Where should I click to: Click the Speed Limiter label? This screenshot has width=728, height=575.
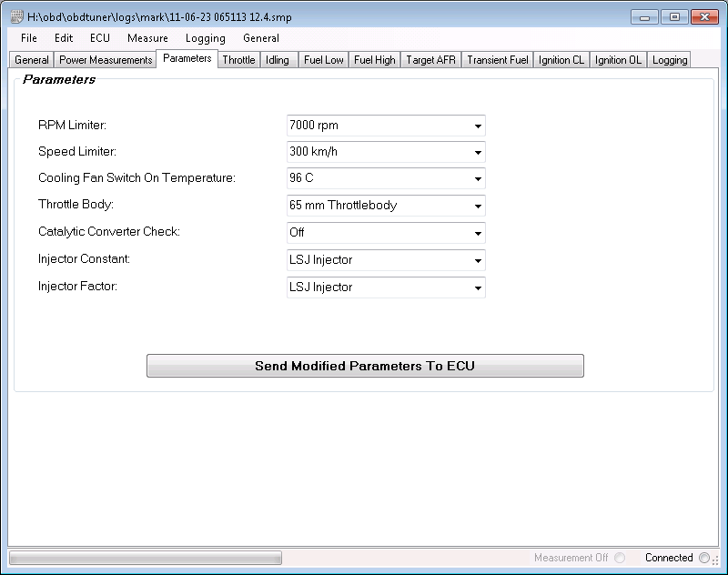click(x=77, y=151)
